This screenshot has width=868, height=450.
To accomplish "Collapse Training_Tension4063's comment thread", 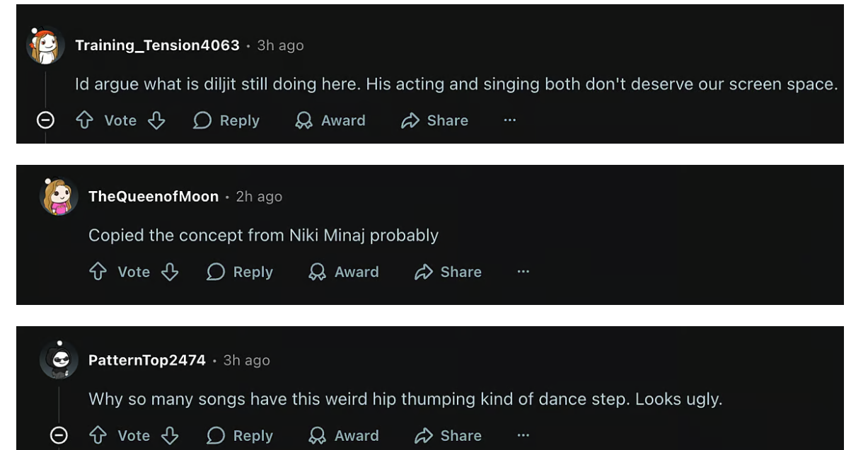I will [45, 120].
